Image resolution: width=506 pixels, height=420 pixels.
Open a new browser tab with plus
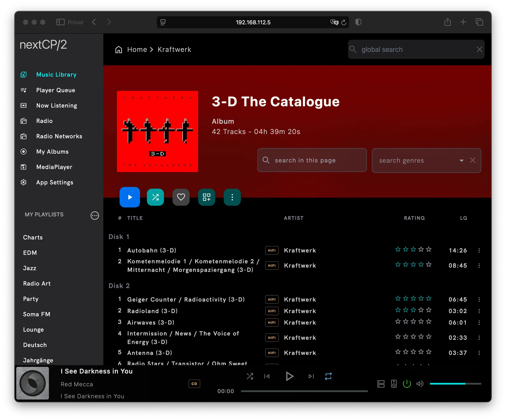pyautogui.click(x=463, y=22)
